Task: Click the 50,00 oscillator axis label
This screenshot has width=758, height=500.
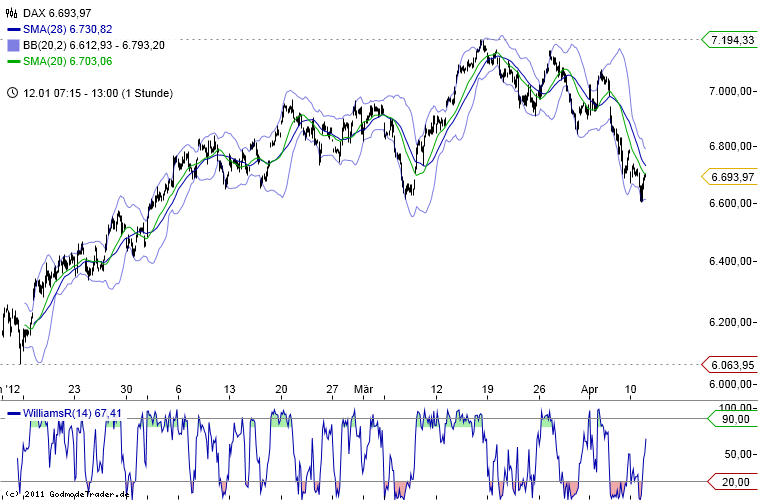Action: click(x=737, y=454)
